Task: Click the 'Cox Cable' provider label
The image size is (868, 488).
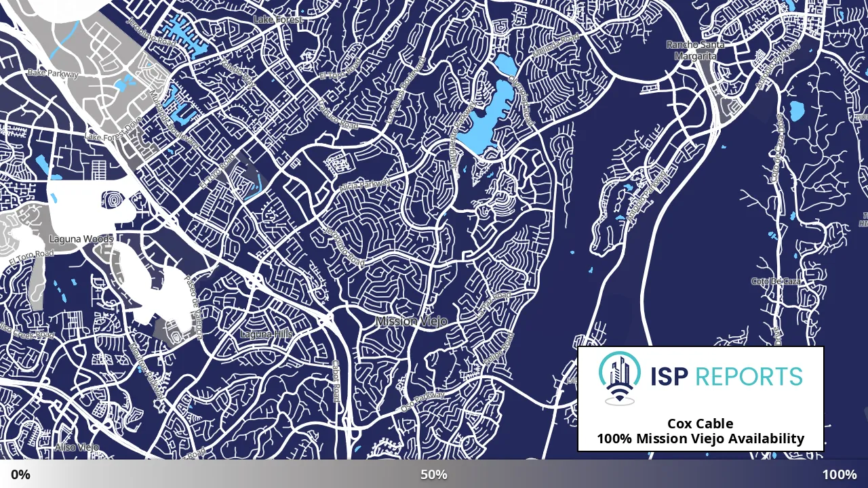Action: coord(700,424)
